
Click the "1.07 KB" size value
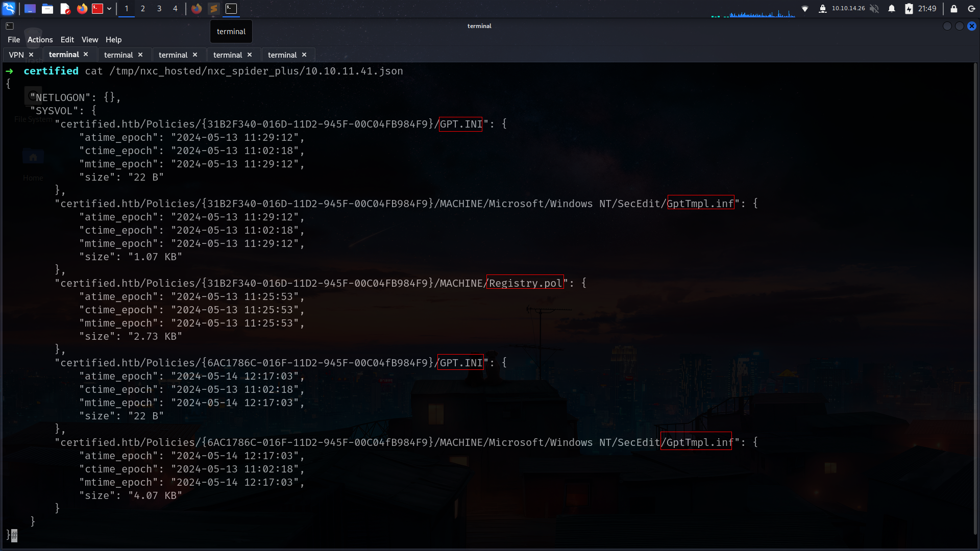click(155, 257)
